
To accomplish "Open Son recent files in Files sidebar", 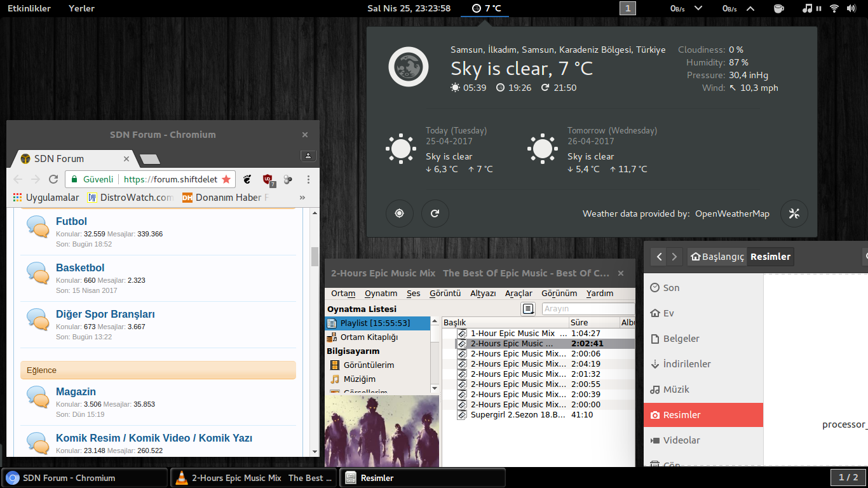I will pyautogui.click(x=703, y=288).
